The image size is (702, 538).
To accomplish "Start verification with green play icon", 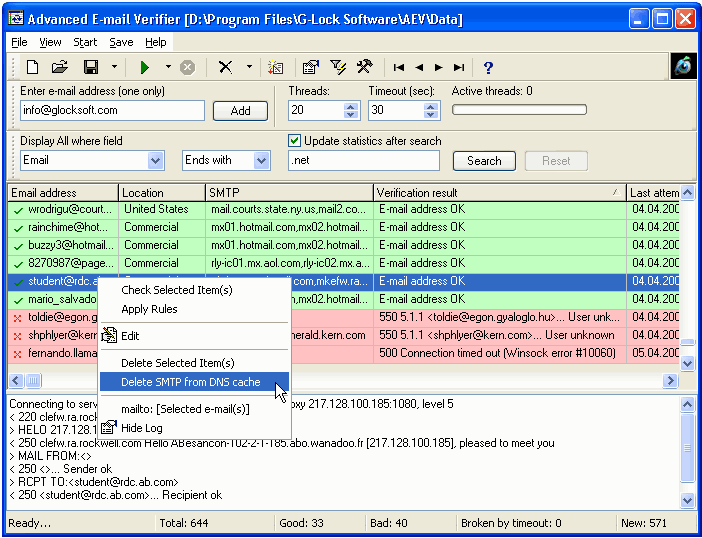I will (x=144, y=68).
